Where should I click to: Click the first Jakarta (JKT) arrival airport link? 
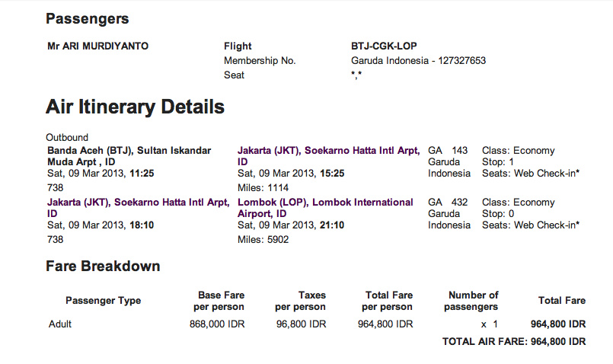point(327,151)
